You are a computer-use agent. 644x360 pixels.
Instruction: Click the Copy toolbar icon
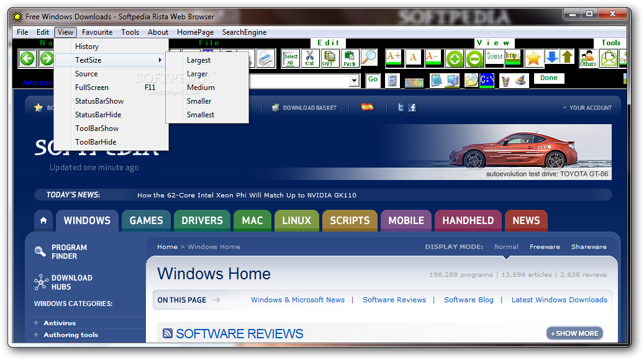329,58
